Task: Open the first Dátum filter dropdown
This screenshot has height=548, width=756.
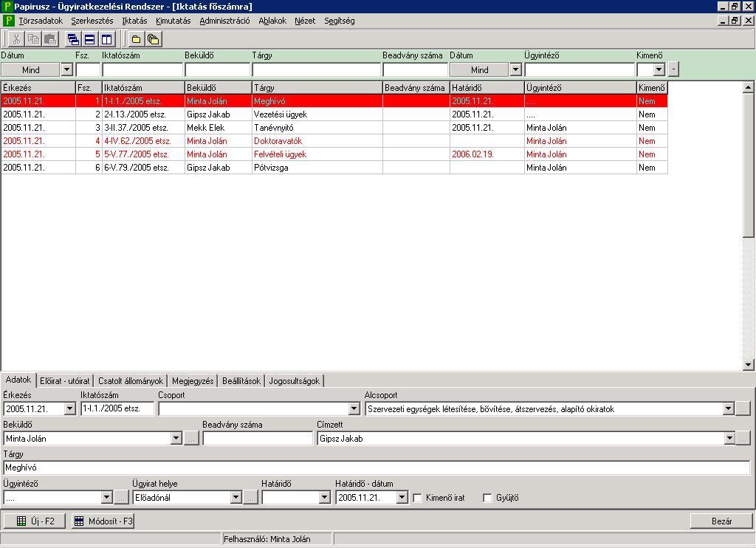Action: click(67, 70)
